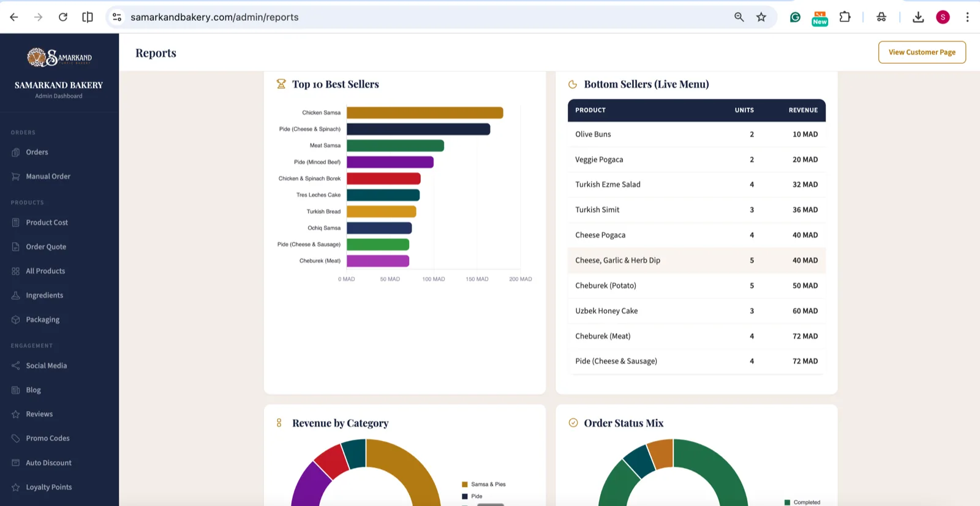
Task: Click the Auto Discount icon
Action: [x=16, y=463]
